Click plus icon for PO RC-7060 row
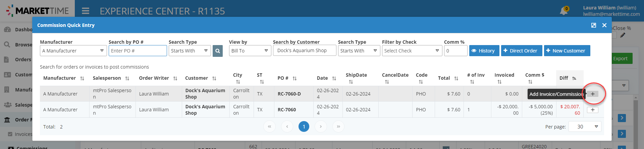 [x=593, y=110]
